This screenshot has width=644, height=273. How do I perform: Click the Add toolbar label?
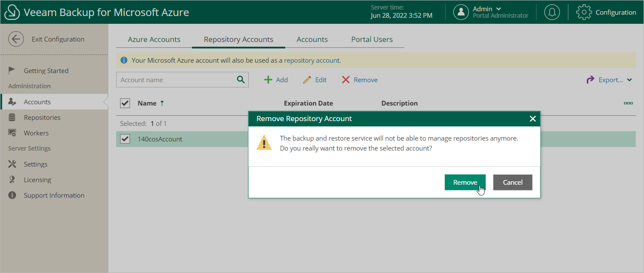coord(282,80)
